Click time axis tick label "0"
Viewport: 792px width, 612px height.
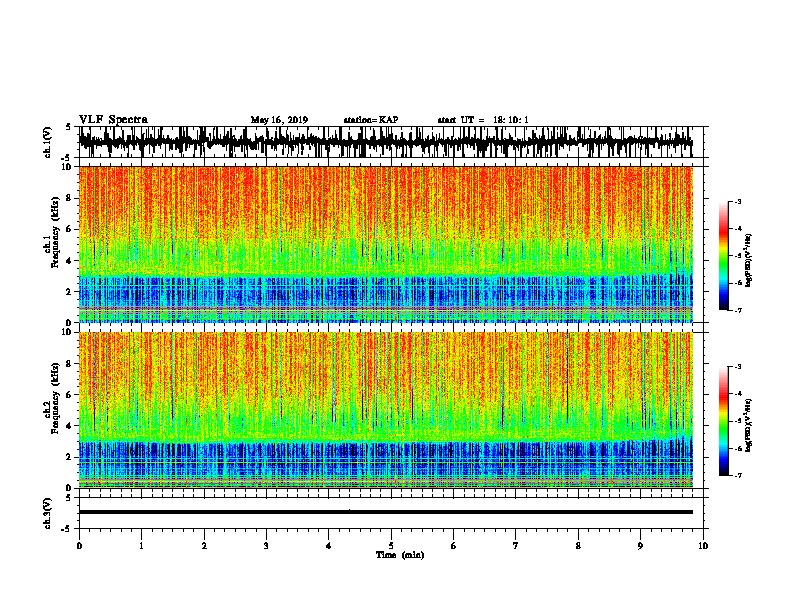pyautogui.click(x=79, y=546)
